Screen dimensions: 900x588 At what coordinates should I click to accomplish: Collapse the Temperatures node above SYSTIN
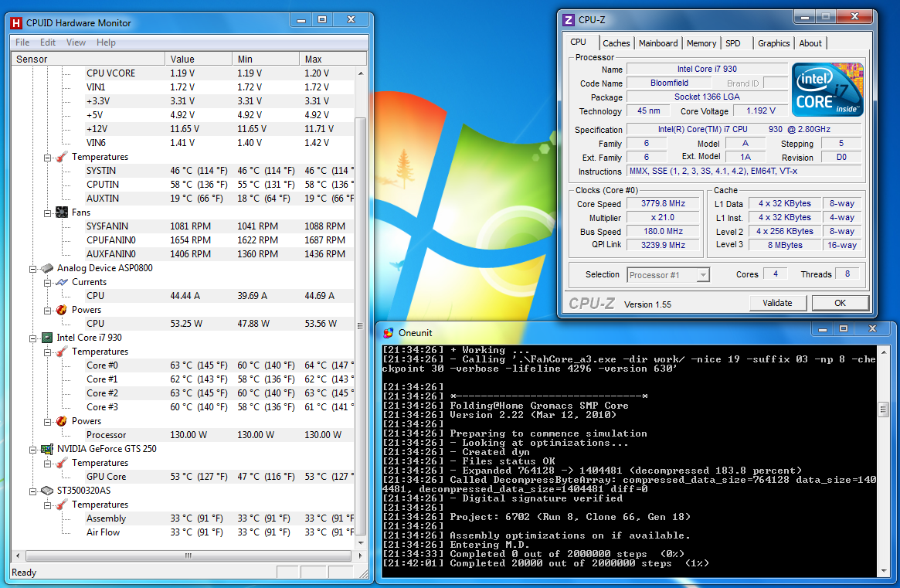pos(48,158)
